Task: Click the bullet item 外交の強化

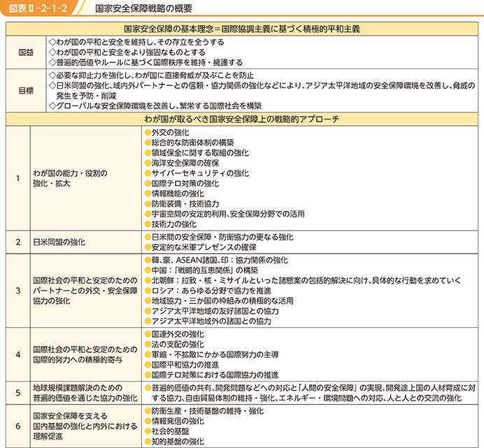Action: (166, 132)
